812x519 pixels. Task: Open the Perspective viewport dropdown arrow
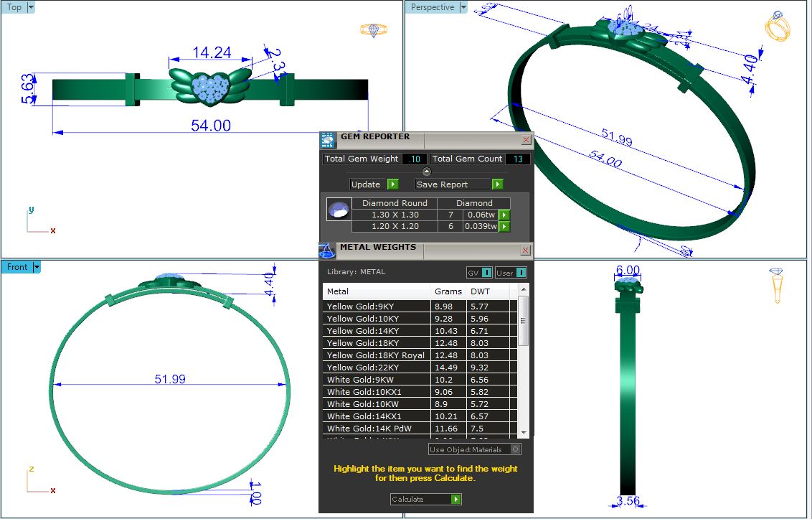click(x=463, y=7)
